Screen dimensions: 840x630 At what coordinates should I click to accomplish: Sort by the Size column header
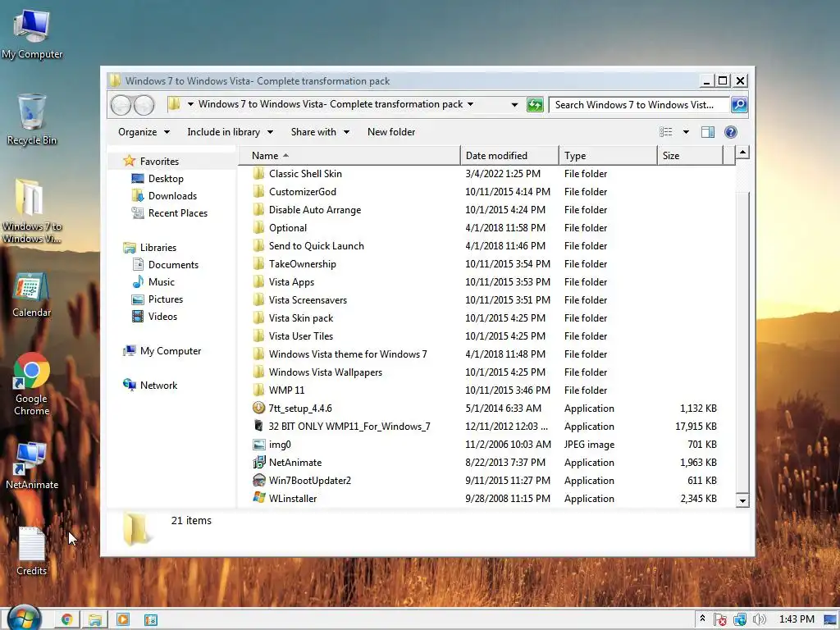[x=690, y=156]
